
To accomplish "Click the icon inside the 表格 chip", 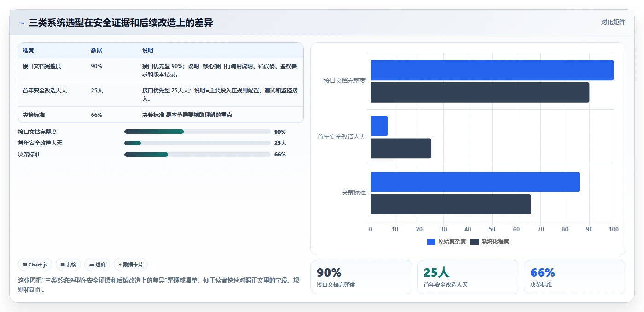I will [x=63, y=265].
